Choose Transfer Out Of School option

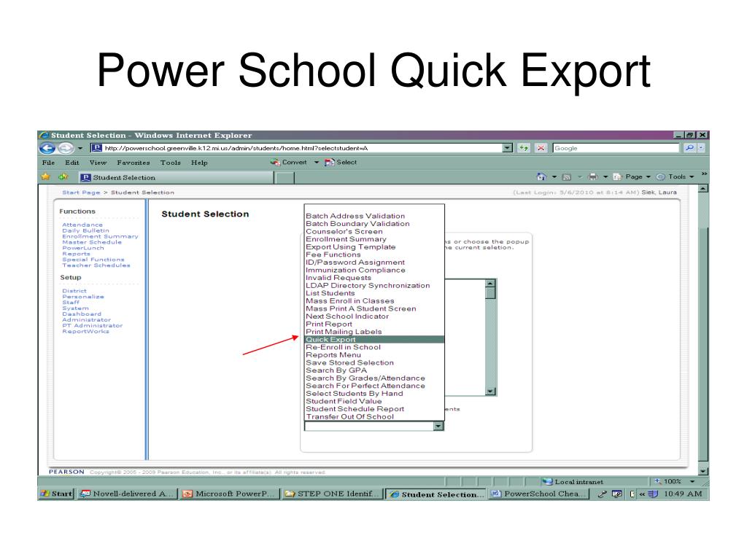click(374, 416)
